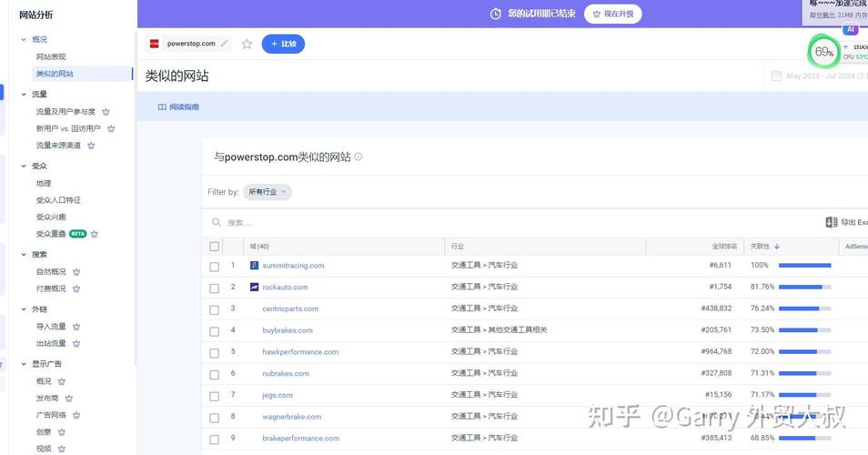Click crown icon next to 自然概况

click(x=76, y=272)
